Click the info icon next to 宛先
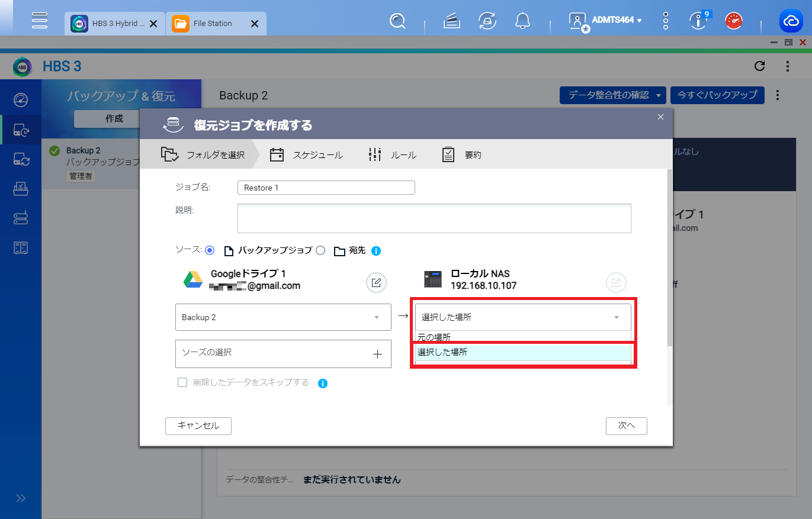 click(x=376, y=251)
